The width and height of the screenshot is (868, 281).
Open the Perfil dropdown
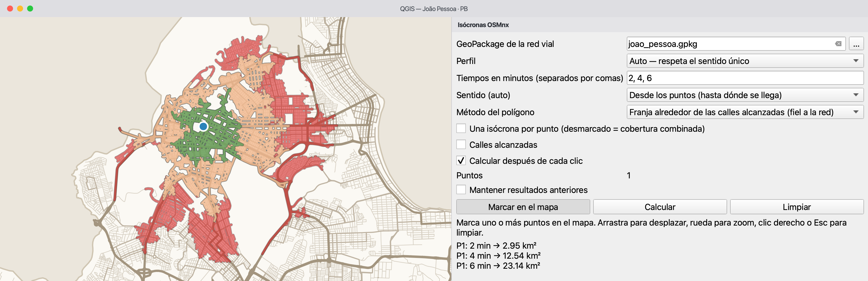tap(745, 61)
